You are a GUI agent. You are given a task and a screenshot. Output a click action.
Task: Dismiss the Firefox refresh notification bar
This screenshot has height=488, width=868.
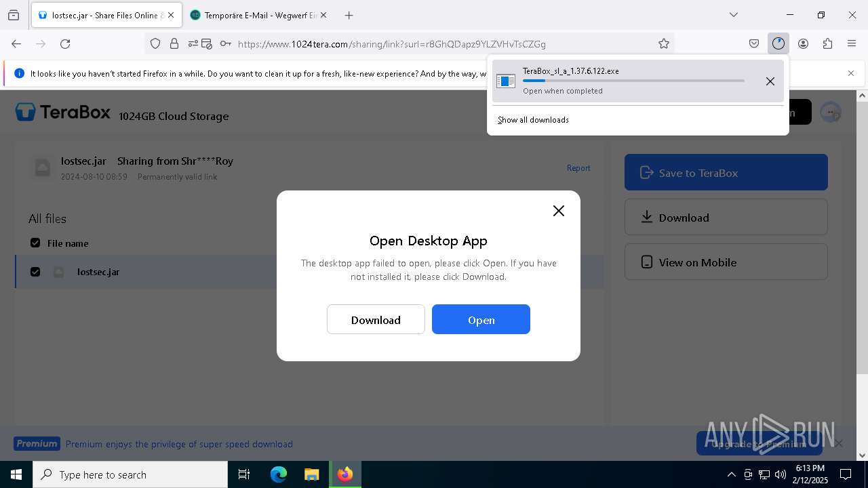point(851,73)
